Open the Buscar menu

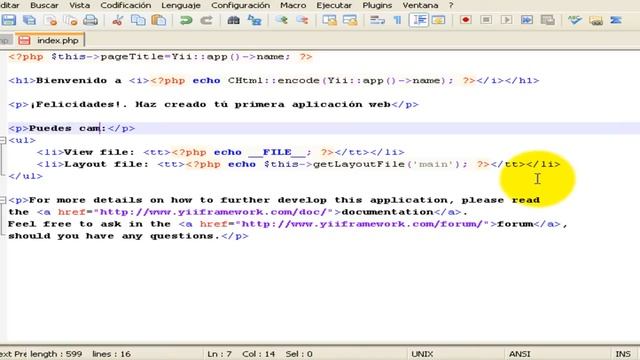[x=44, y=5]
